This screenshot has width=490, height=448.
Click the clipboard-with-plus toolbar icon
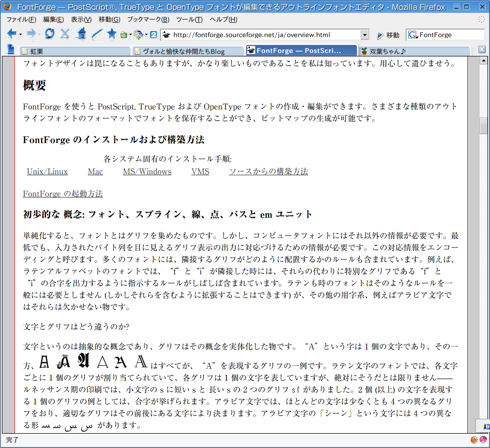point(138,35)
